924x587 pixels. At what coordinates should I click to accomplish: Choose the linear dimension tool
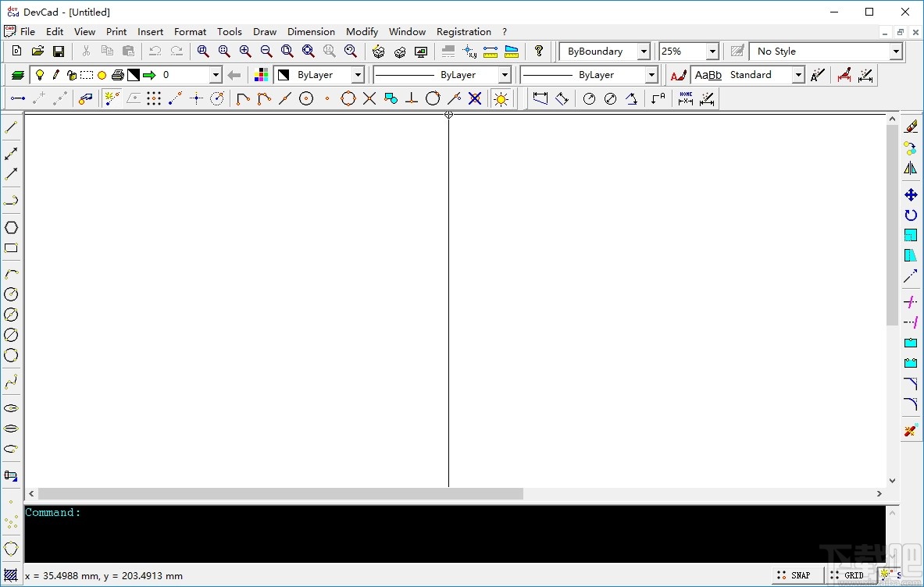540,98
